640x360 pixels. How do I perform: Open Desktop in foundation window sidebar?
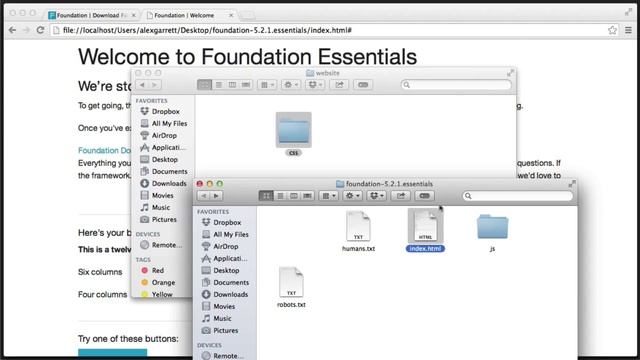coord(220,270)
